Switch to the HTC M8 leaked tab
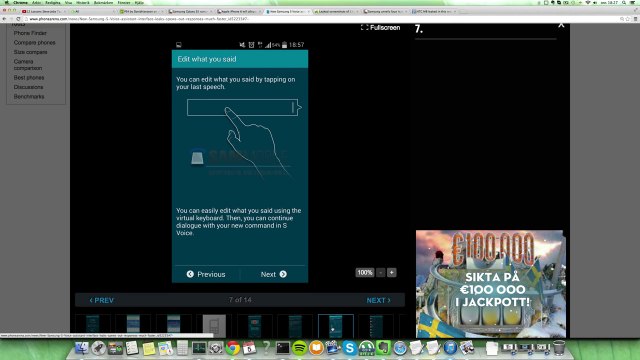Screen dimensions: 640x360 tap(433, 11)
